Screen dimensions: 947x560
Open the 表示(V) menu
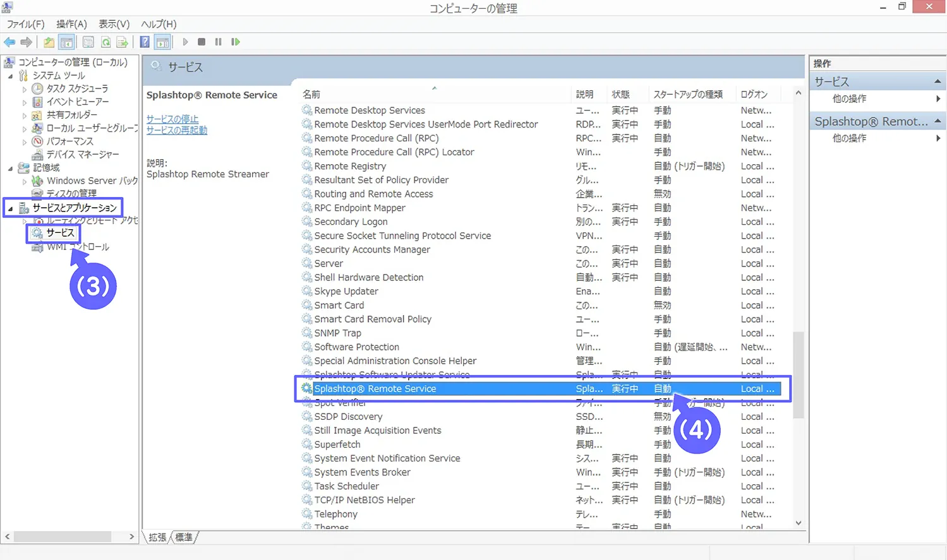coord(113,24)
